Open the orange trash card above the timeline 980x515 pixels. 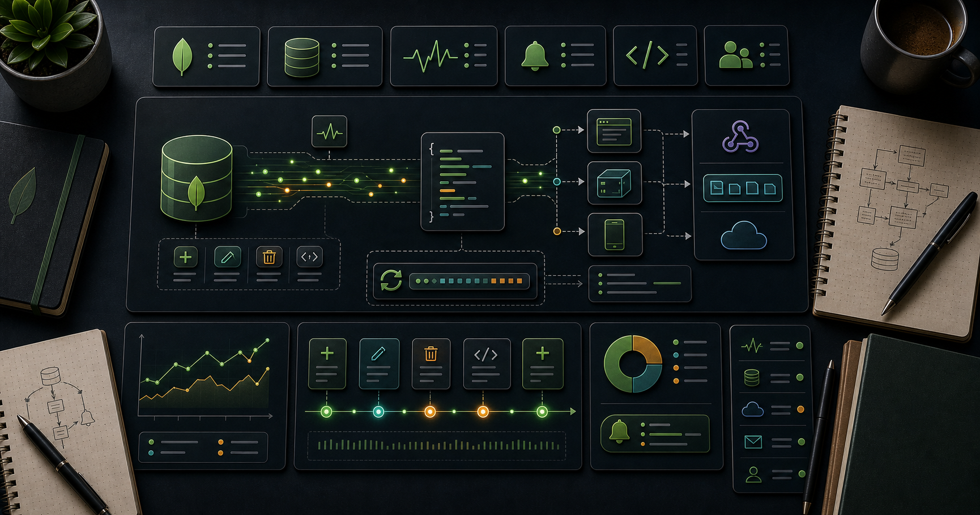tap(431, 364)
